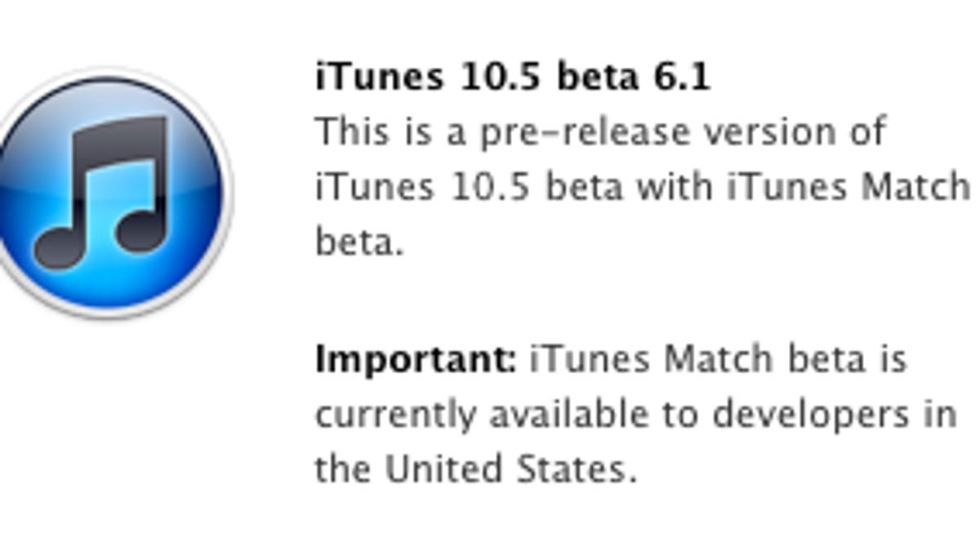Click the bold "Important:" label
Screen dimensions: 980x551
tap(415, 359)
